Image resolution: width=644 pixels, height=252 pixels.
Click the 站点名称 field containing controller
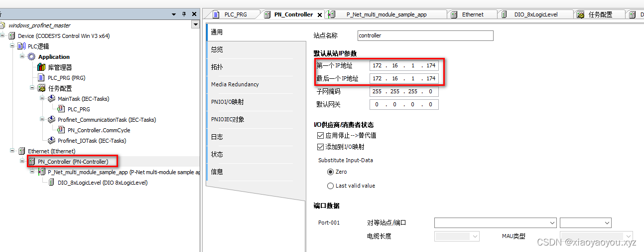tap(425, 36)
